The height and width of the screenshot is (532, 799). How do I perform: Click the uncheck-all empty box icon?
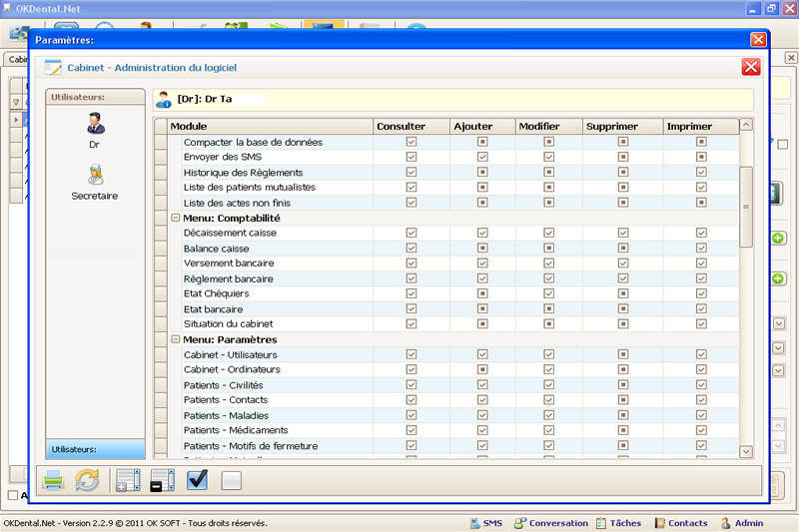(232, 480)
